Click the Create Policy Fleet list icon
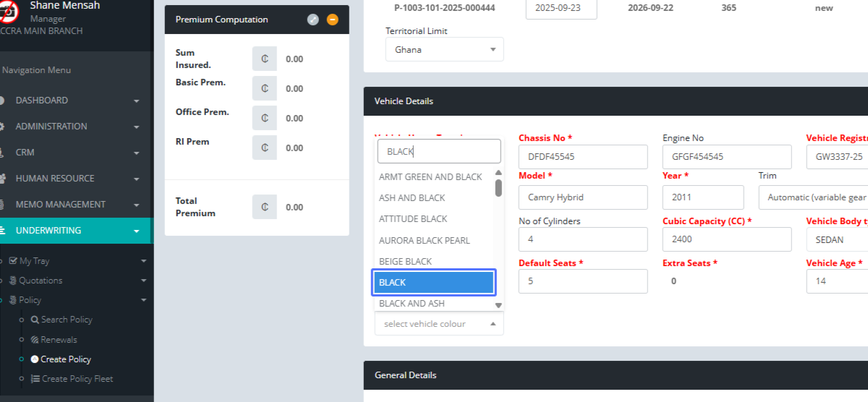868x402 pixels. pyautogui.click(x=35, y=379)
